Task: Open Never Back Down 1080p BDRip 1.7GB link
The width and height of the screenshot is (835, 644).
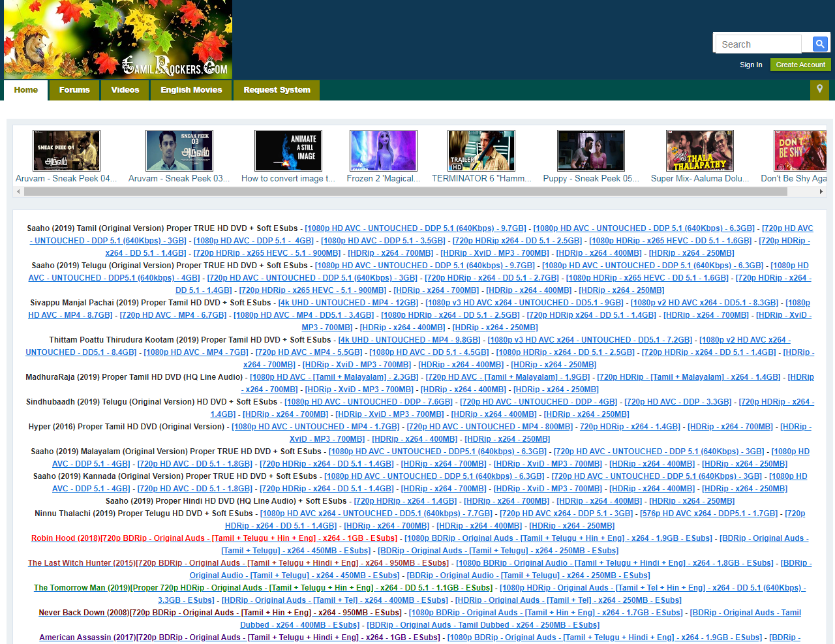Action: pyautogui.click(x=546, y=613)
